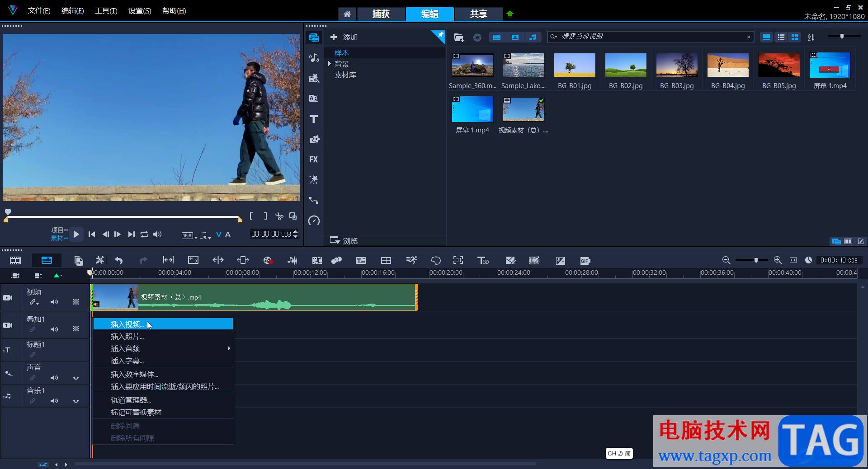Viewport: 868px width, 469px height.
Task: Expand the 音乐1 track chevron
Action: tap(76, 401)
